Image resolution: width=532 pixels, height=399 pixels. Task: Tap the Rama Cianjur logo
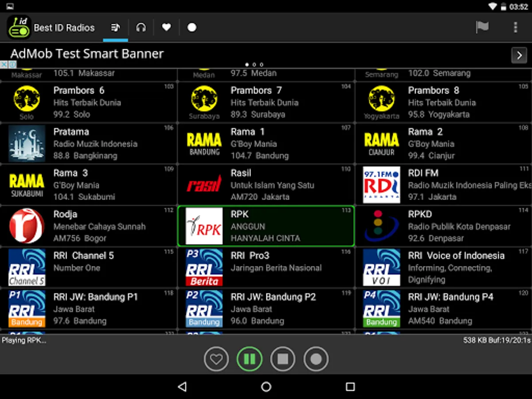[x=381, y=144]
